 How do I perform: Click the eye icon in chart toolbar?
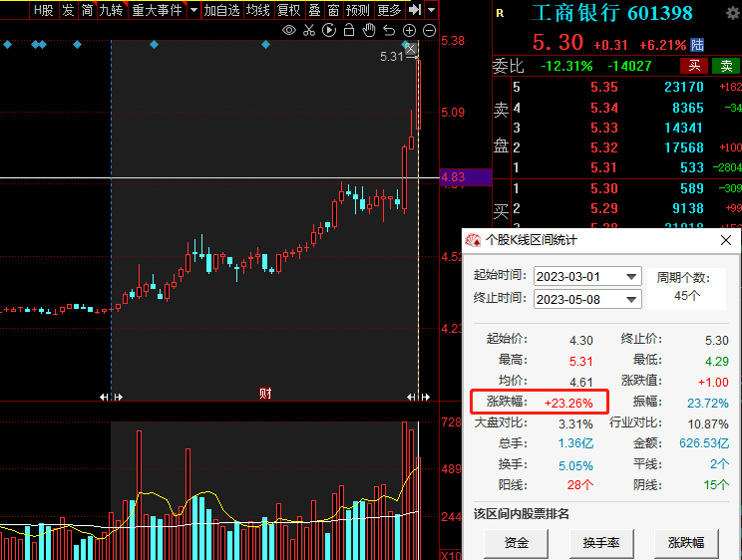289,30
